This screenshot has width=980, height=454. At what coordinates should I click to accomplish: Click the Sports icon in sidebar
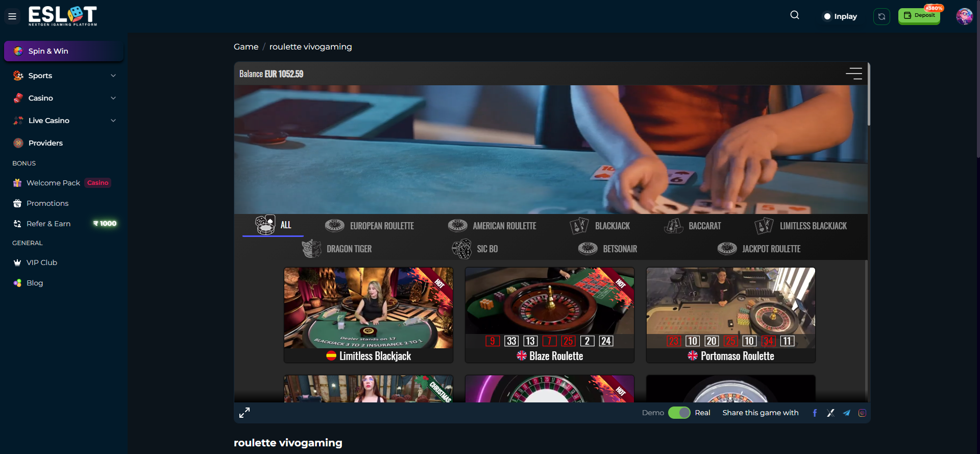[18, 76]
